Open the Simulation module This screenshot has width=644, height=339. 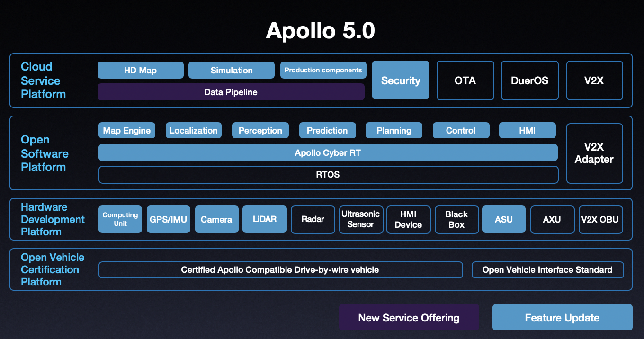tap(231, 70)
